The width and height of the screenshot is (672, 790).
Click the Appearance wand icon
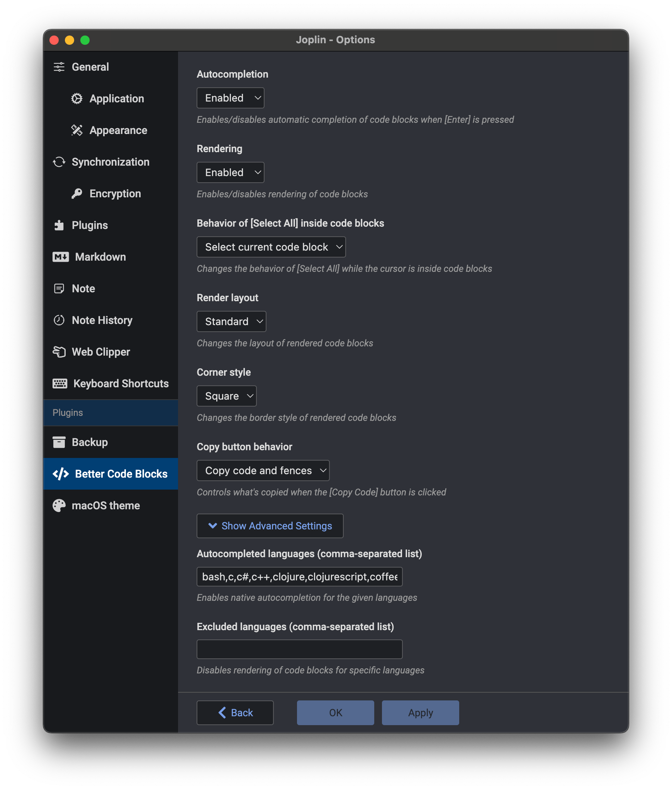click(77, 130)
